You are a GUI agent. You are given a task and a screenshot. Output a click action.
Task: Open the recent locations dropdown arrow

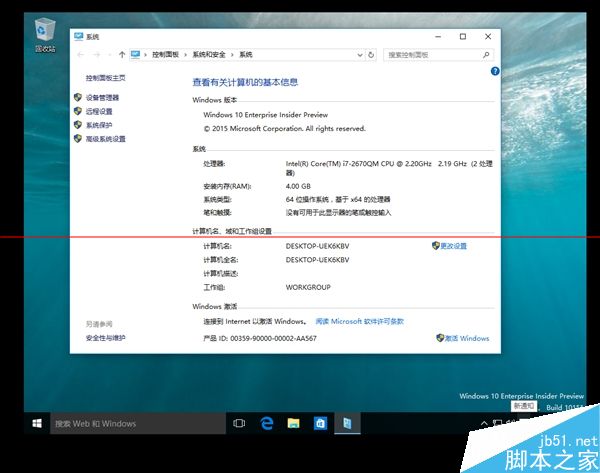109,54
